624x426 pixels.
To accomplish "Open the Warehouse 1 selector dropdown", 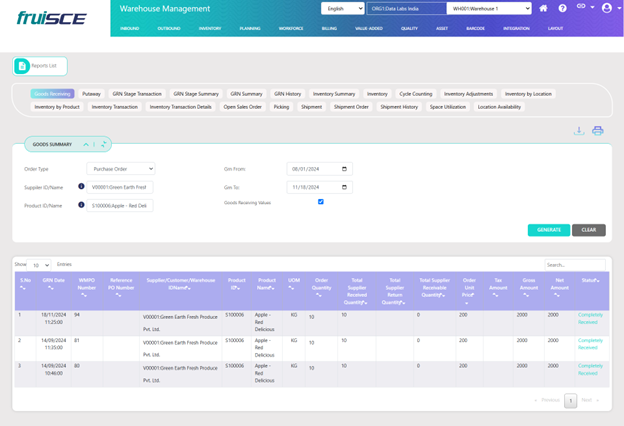I will (489, 9).
